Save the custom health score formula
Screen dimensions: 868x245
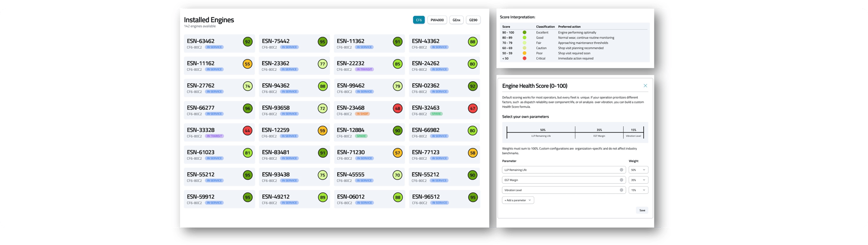[x=642, y=210]
